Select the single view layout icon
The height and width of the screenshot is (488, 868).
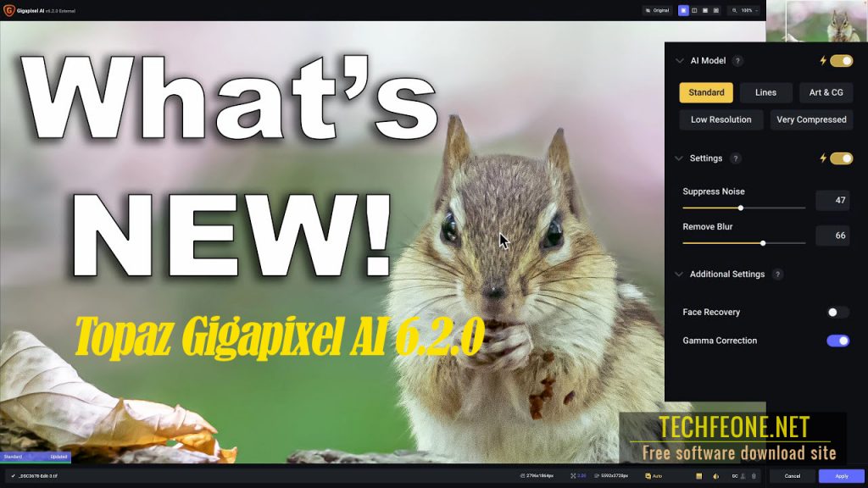(x=683, y=10)
